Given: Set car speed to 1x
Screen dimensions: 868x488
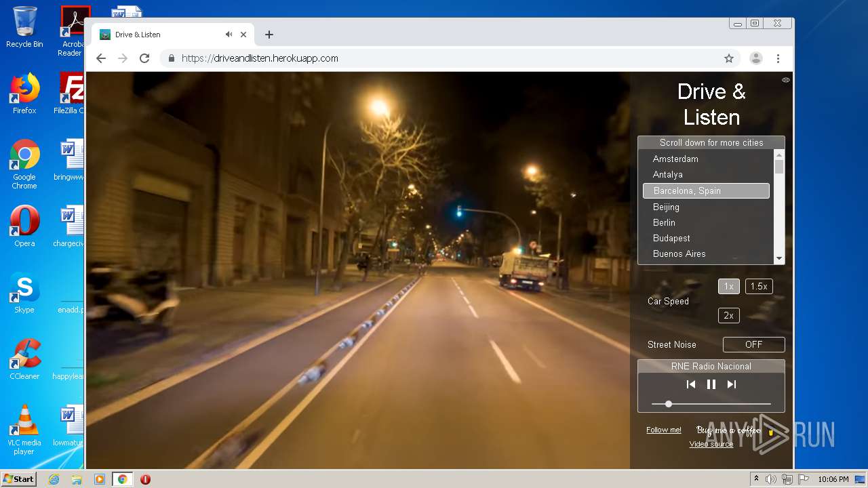Looking at the screenshot, I should pos(729,287).
